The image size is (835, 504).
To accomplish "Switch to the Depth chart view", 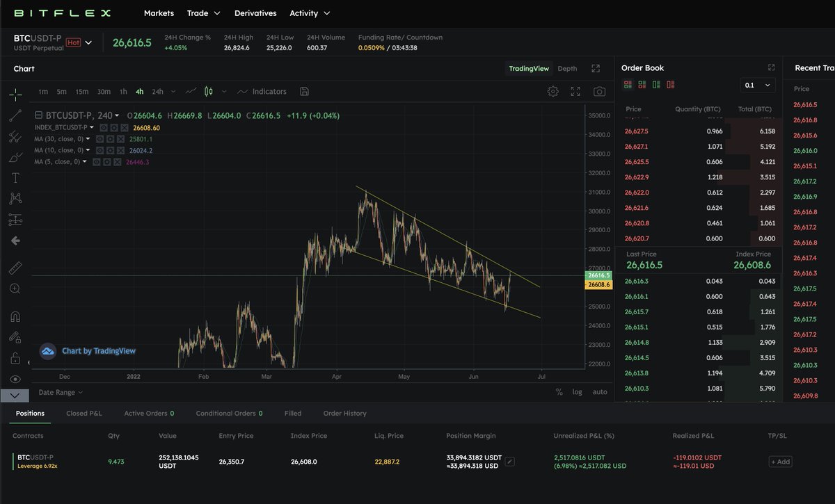I will tap(567, 68).
